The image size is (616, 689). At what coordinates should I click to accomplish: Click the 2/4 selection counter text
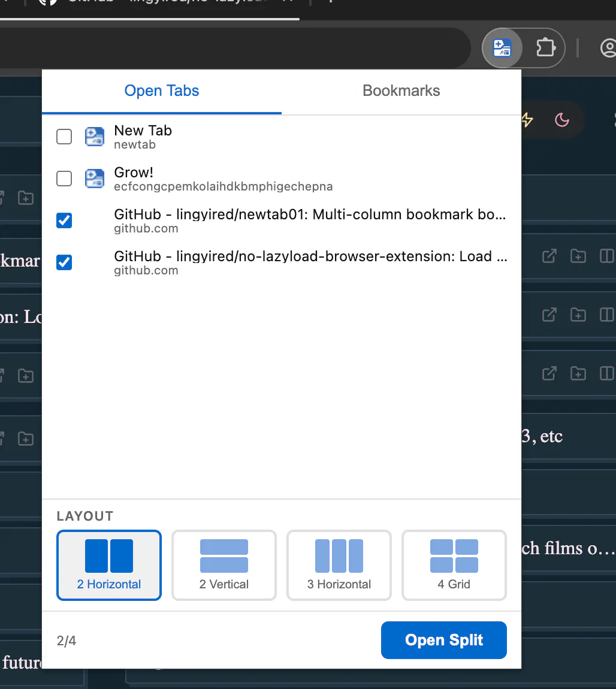pos(67,640)
